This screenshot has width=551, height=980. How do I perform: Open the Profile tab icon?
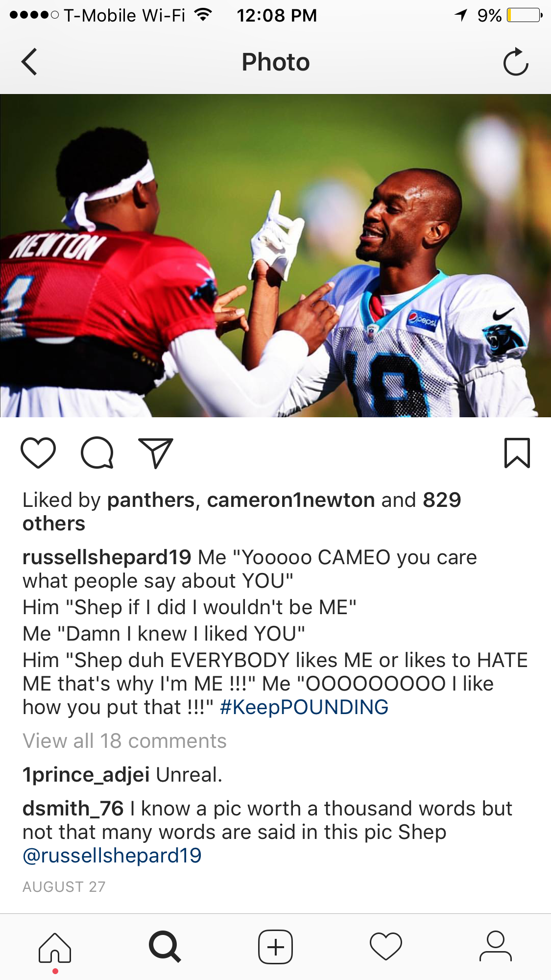[496, 947]
